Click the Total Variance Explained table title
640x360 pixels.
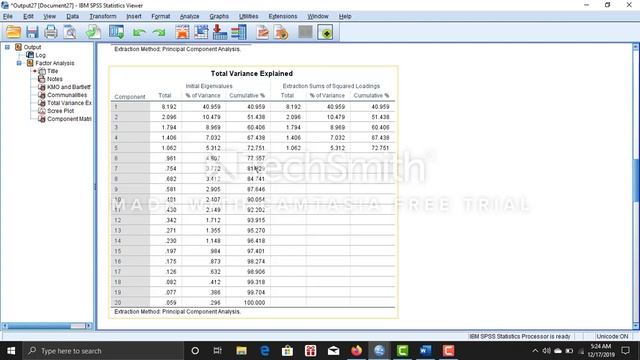[252, 73]
